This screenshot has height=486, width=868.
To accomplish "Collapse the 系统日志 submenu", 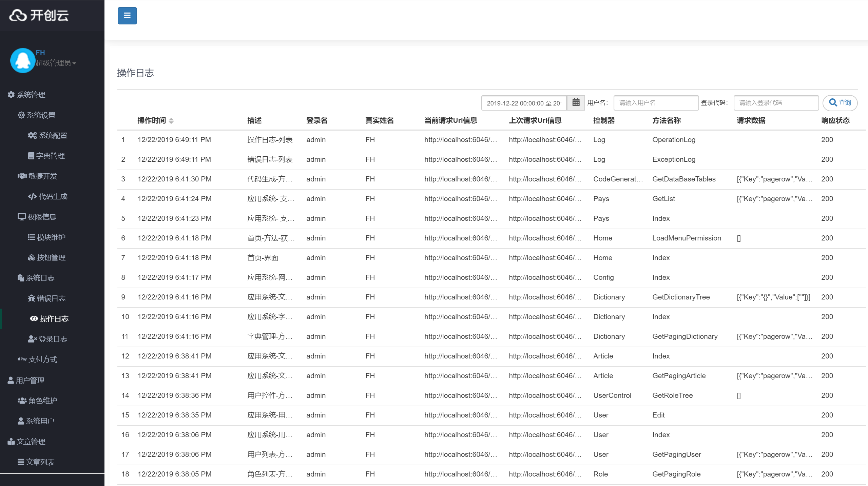I will click(x=36, y=278).
